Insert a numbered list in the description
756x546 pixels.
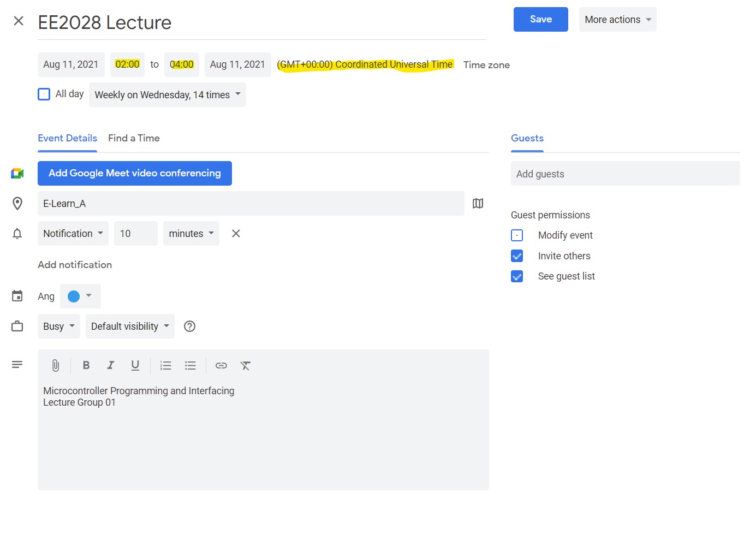(165, 365)
